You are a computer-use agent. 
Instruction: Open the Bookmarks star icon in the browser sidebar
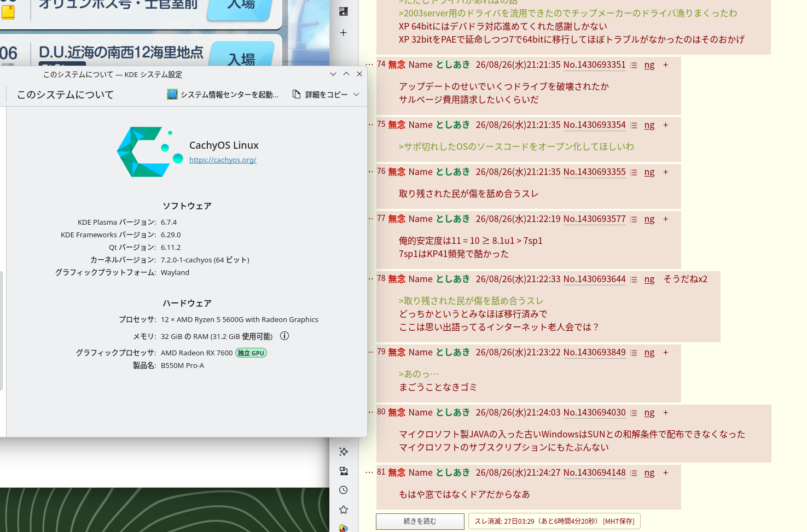coord(343,510)
